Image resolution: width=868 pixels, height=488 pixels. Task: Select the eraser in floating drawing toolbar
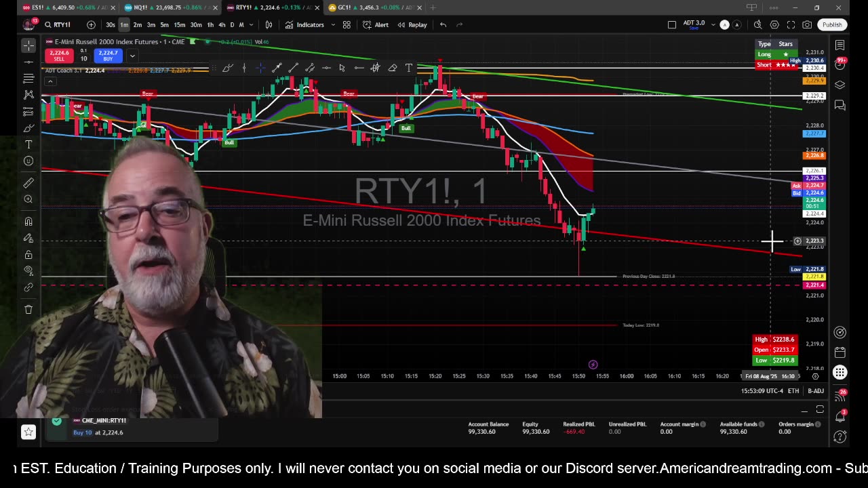click(392, 68)
